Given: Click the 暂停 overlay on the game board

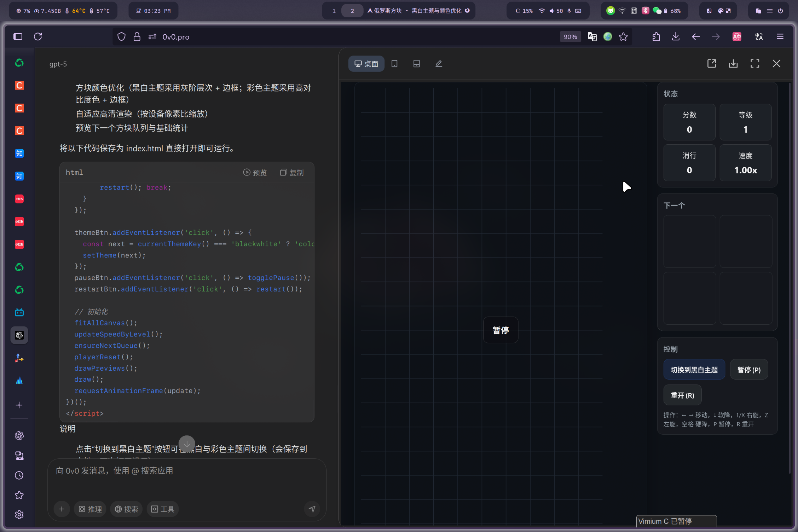Looking at the screenshot, I should click(x=501, y=330).
